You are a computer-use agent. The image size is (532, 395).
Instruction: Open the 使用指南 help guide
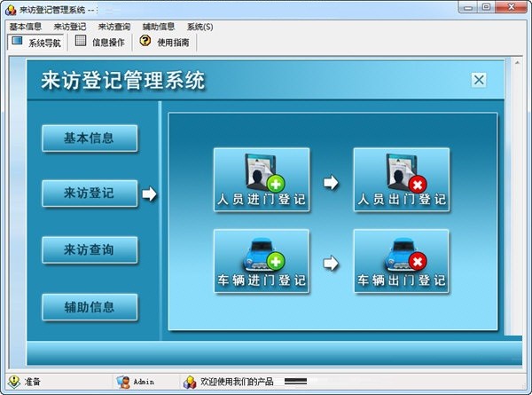click(165, 42)
